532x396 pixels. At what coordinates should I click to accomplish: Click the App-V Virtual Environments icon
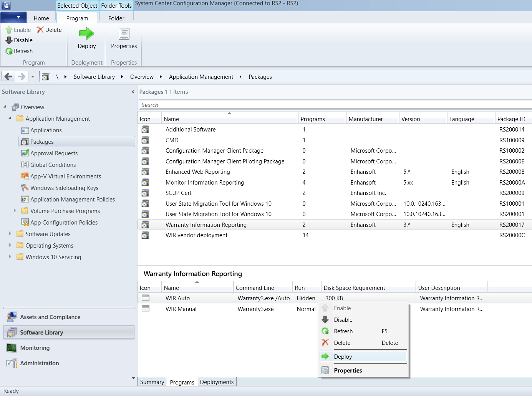[25, 176]
